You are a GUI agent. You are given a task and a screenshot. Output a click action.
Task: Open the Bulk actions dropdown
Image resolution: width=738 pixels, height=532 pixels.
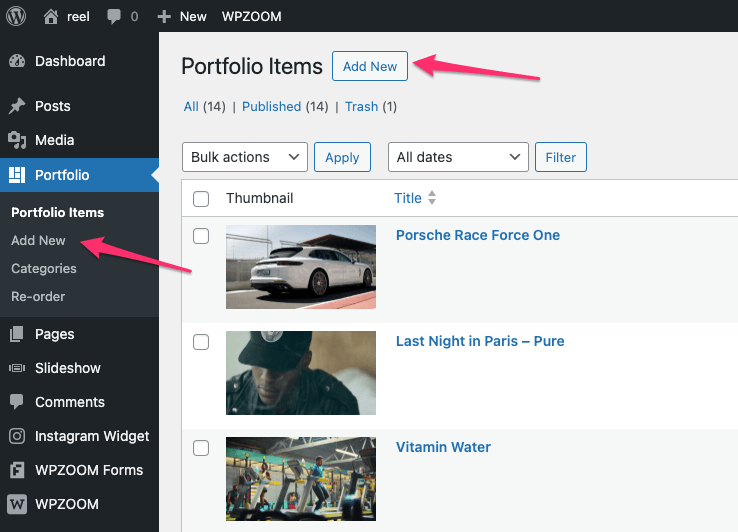pyautogui.click(x=244, y=157)
